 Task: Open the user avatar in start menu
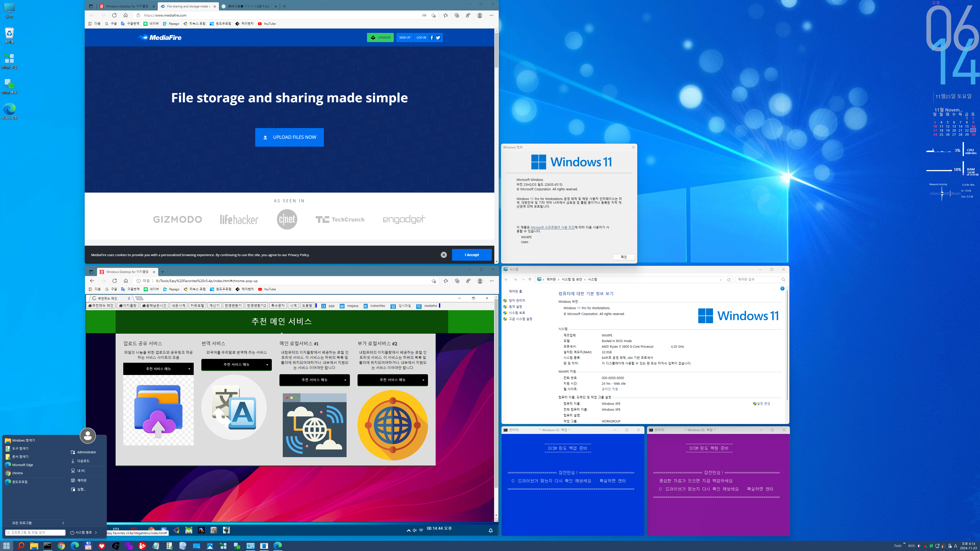pos(88,435)
